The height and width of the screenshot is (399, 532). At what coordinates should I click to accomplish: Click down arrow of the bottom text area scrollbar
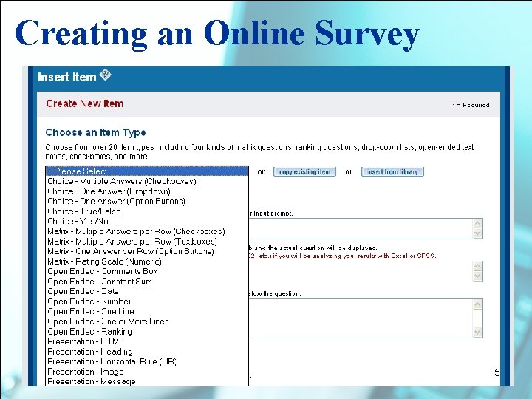point(477,332)
